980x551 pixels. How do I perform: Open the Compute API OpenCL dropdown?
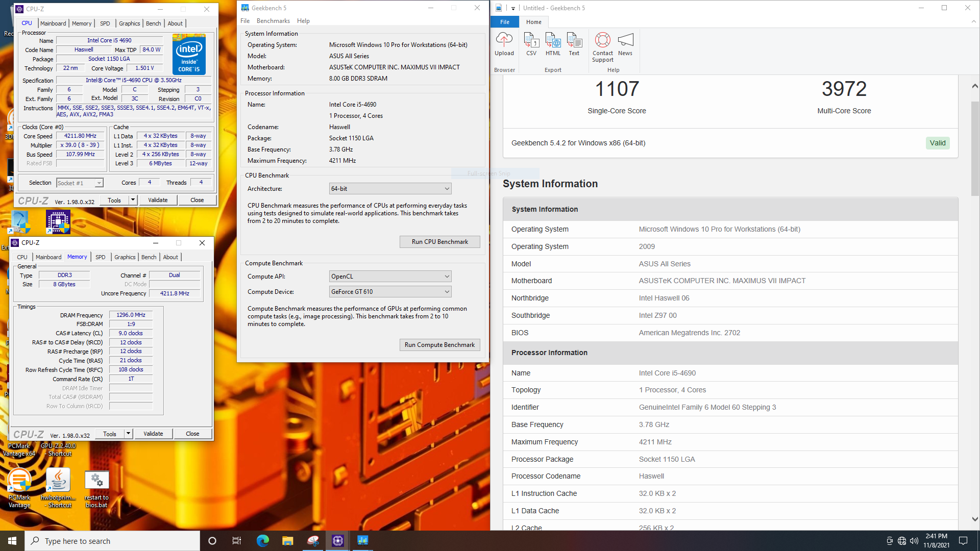(390, 277)
